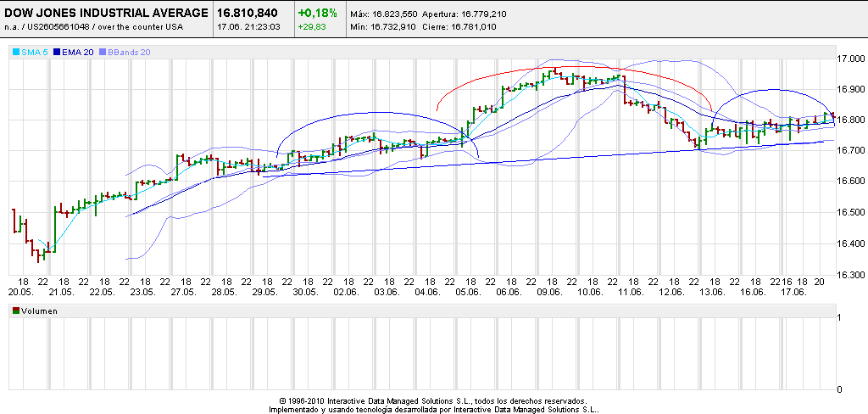Image resolution: width=868 pixels, height=414 pixels.
Task: Click the current price 16.810,840
Action: 248,13
